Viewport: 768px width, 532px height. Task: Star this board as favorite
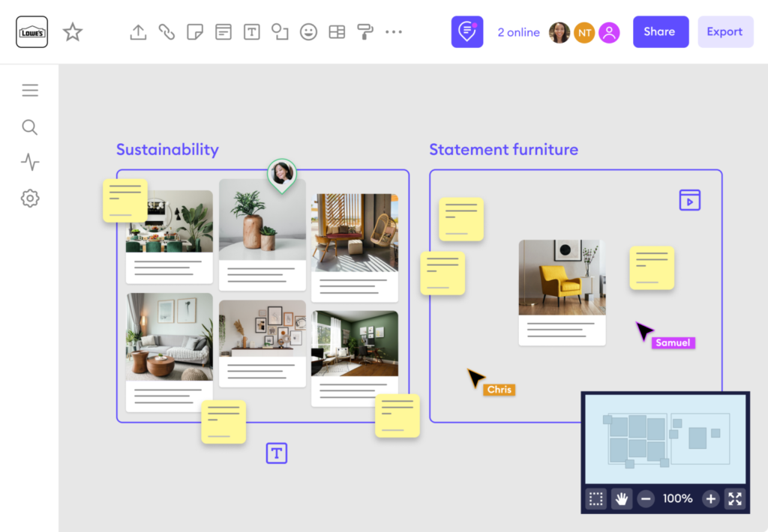(x=73, y=32)
